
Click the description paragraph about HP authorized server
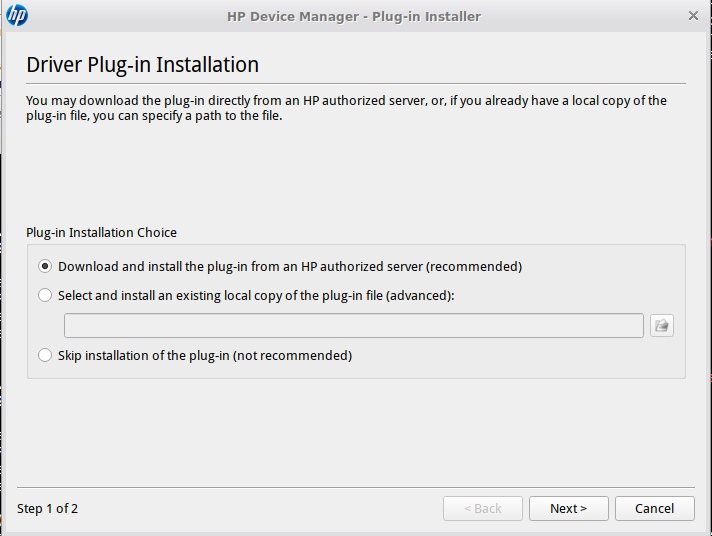pyautogui.click(x=346, y=108)
